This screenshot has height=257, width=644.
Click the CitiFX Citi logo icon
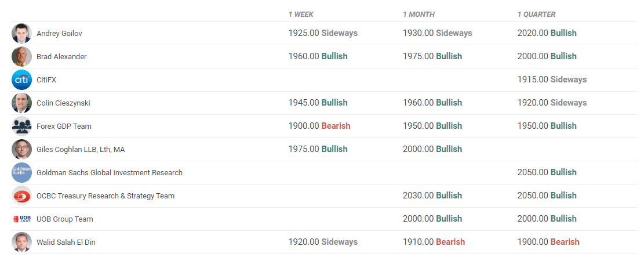pyautogui.click(x=21, y=80)
